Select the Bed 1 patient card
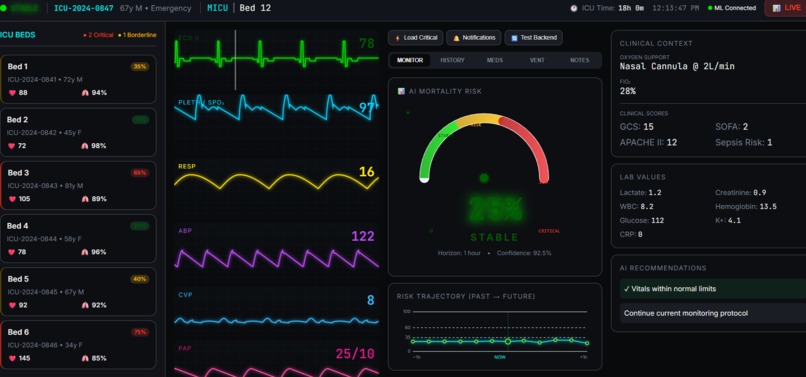 (x=78, y=79)
